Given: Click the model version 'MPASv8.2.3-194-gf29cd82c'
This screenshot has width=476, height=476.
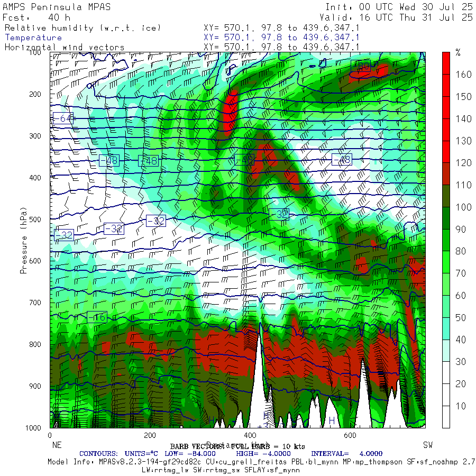Looking at the screenshot, I should pos(150,462).
